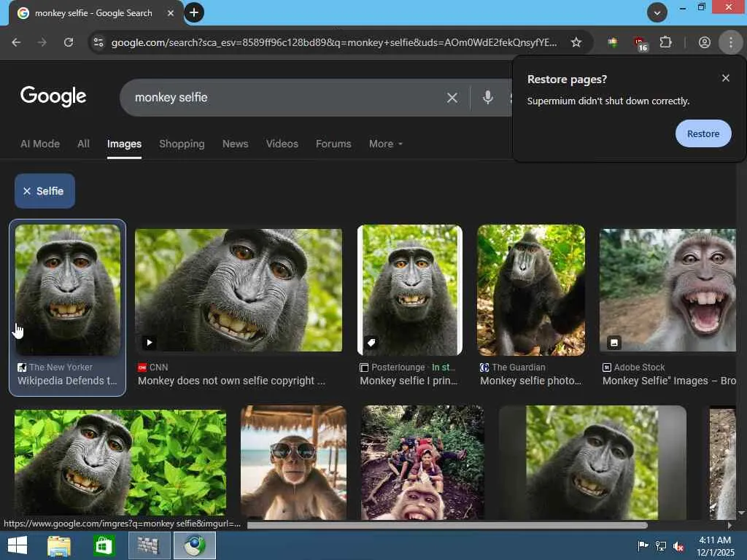
Task: Open a new browser tab
Action: [x=194, y=13]
